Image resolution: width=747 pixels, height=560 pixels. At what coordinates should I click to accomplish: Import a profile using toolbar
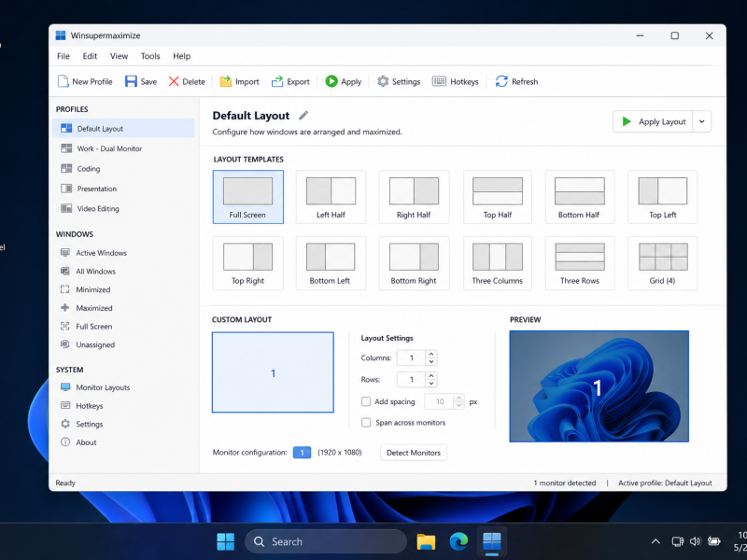click(x=239, y=81)
